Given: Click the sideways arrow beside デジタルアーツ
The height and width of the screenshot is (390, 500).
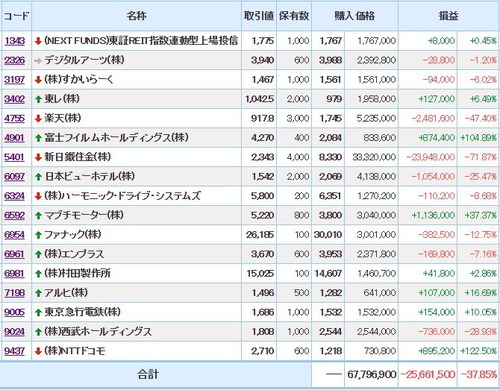Looking at the screenshot, I should (x=38, y=61).
